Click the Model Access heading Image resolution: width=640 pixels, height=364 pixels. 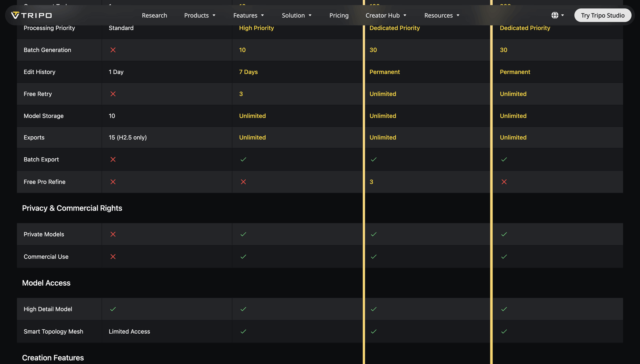pos(46,283)
